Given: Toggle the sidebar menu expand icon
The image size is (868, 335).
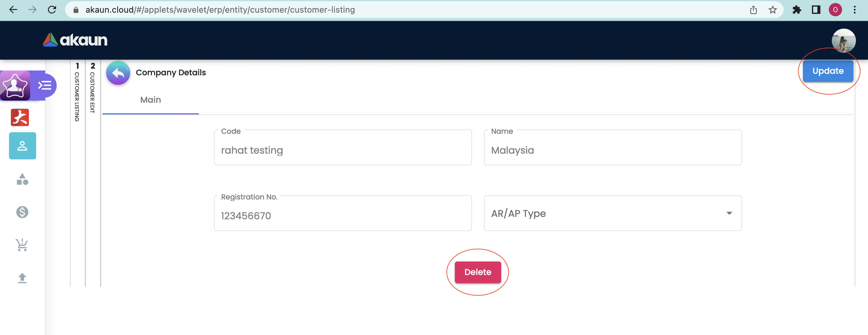Looking at the screenshot, I should (x=45, y=86).
